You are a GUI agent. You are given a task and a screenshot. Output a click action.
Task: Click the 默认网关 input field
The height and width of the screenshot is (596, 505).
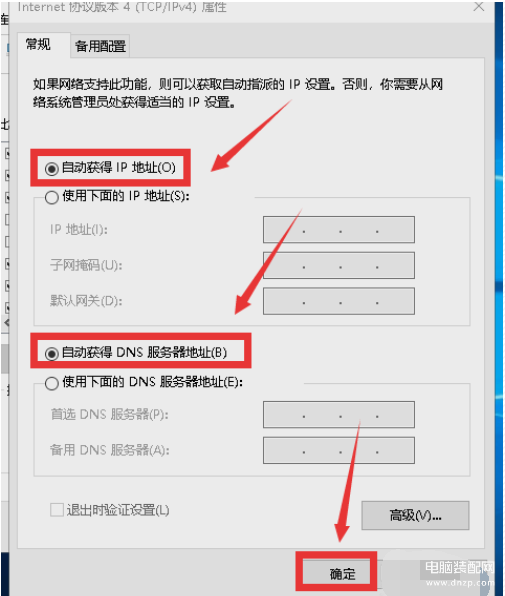(x=339, y=301)
